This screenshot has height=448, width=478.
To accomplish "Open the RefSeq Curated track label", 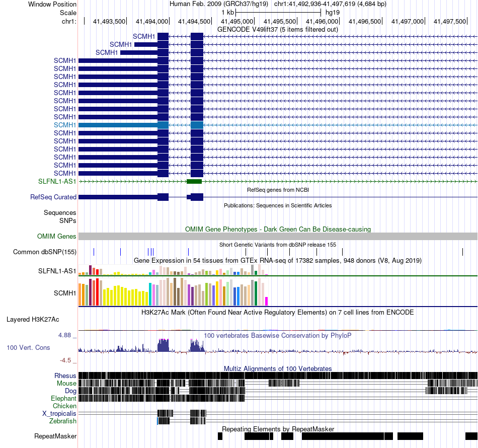I will click(x=53, y=197).
